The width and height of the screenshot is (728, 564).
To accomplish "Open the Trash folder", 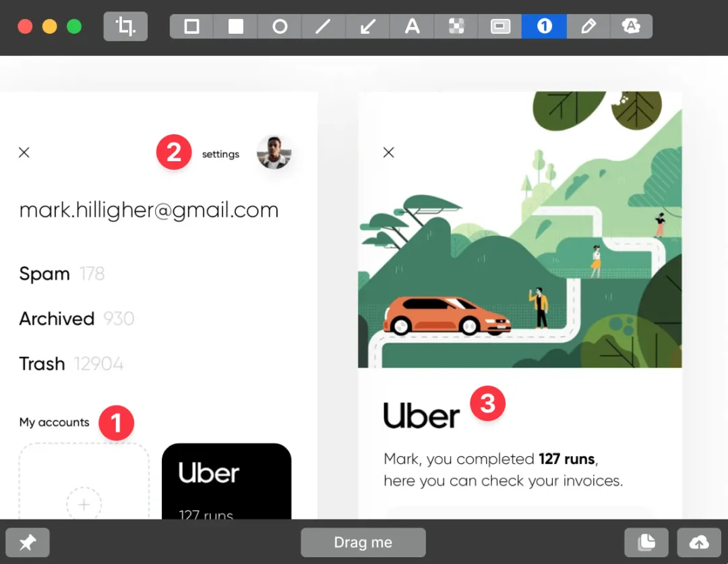I will [x=71, y=364].
